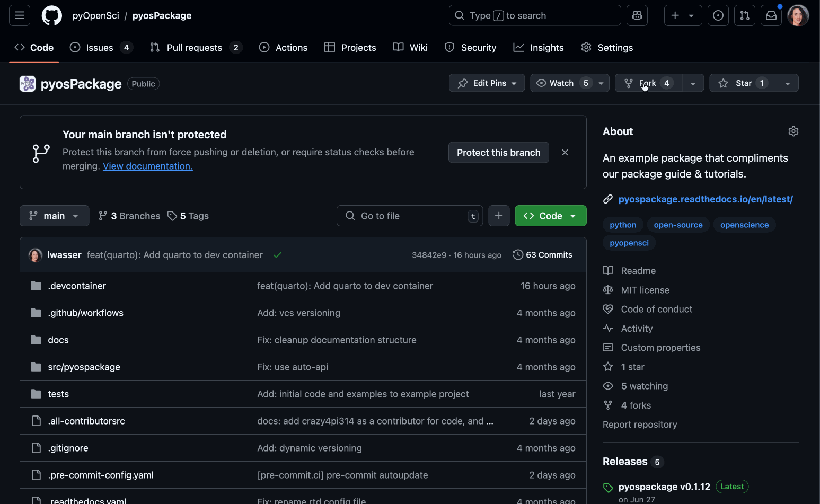Switch to the Issues tab
Viewport: 820px width, 504px height.
coord(101,48)
